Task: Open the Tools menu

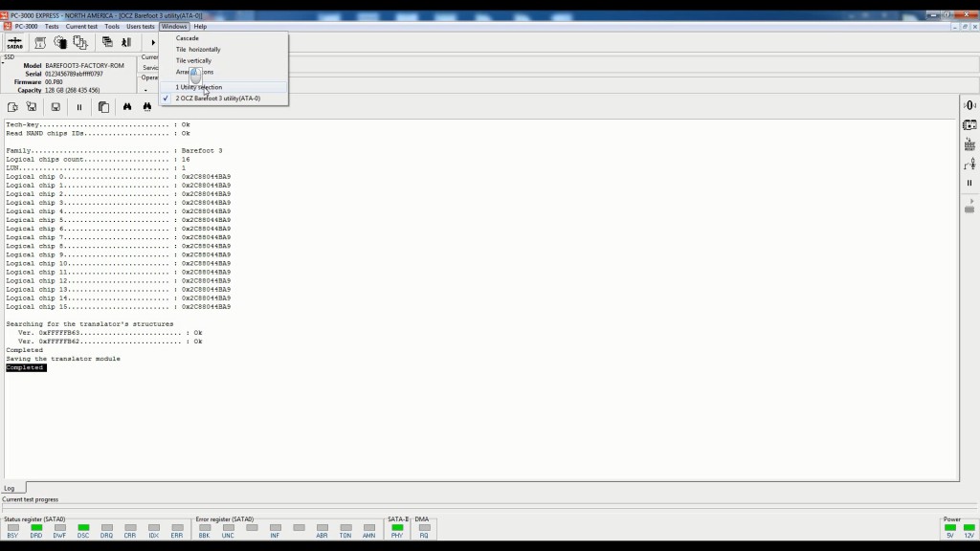Action: (x=111, y=26)
